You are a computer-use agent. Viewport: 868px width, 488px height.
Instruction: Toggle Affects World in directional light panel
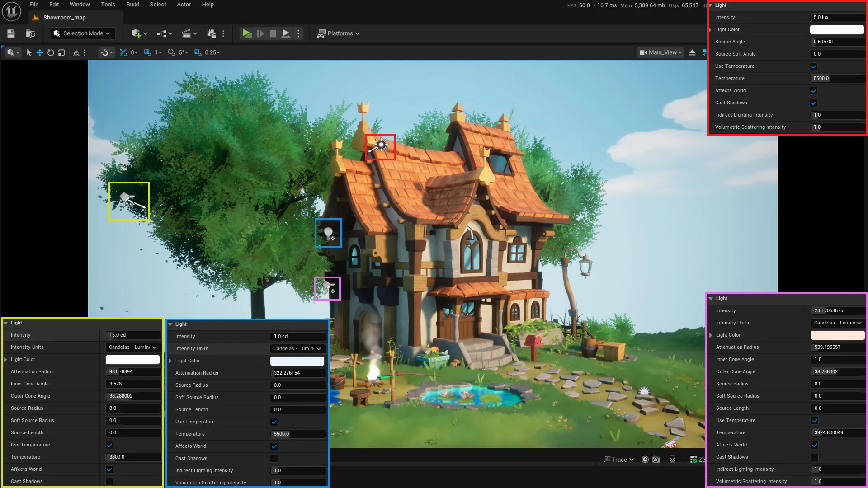pyautogui.click(x=814, y=91)
